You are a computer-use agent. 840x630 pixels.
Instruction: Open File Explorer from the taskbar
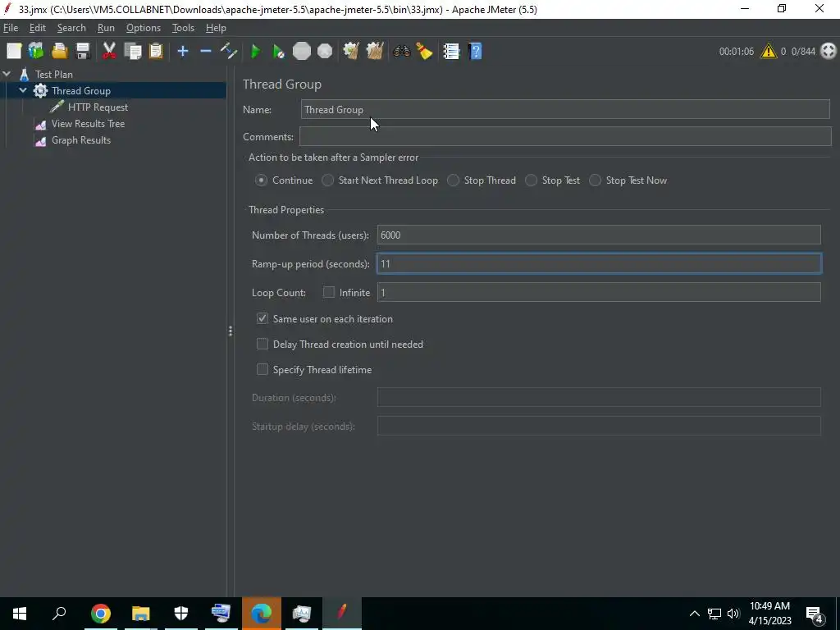pyautogui.click(x=140, y=614)
